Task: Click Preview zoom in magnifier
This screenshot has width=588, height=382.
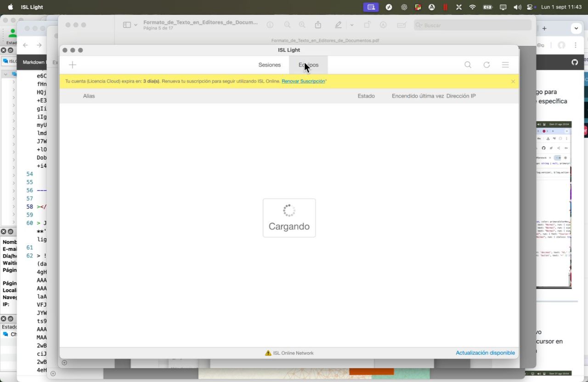Action: (x=302, y=25)
